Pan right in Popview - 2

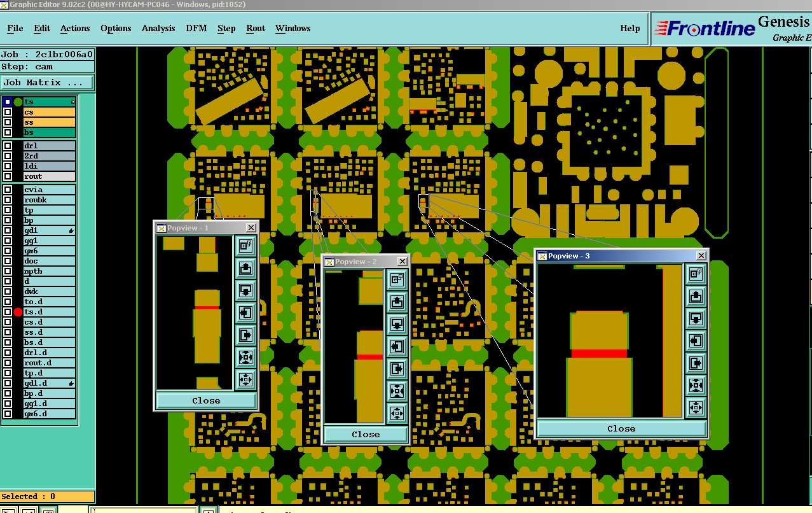397,369
